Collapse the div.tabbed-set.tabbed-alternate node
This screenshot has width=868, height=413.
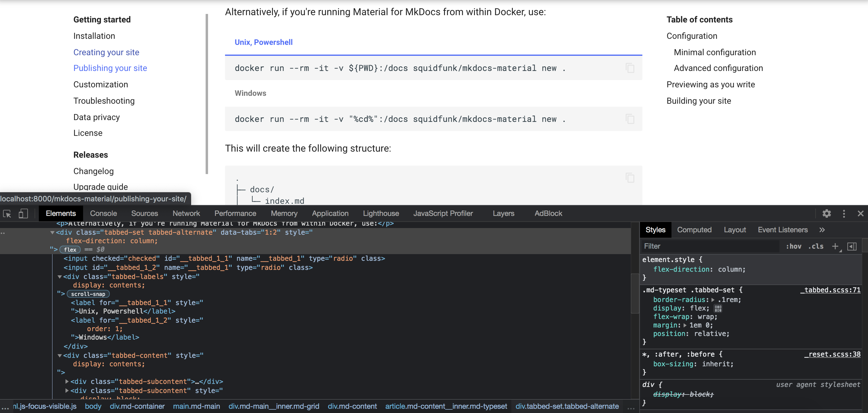point(52,232)
